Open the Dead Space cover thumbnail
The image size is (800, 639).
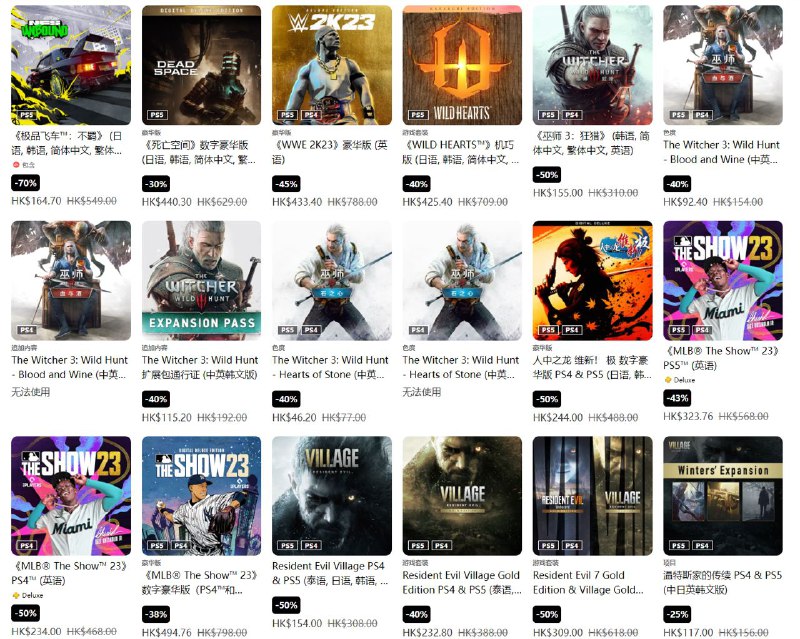[202, 65]
